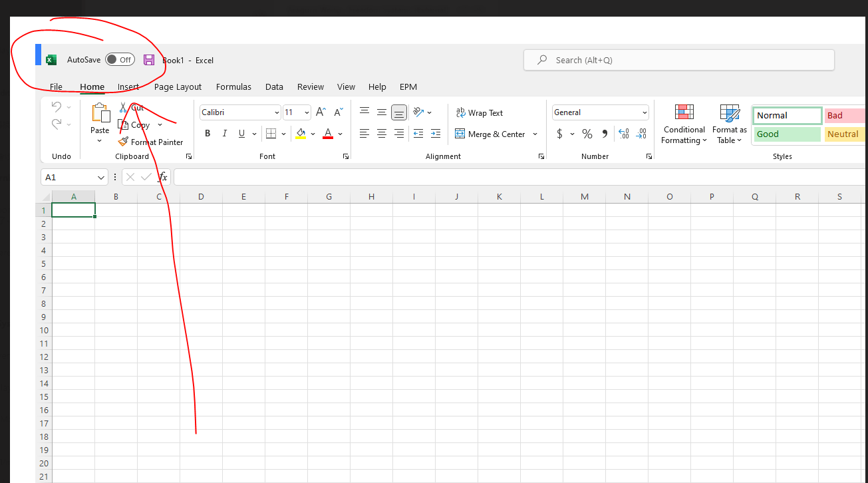Click the Redo arrow icon
Viewport: 868px width, 483px height.
pyautogui.click(x=57, y=124)
